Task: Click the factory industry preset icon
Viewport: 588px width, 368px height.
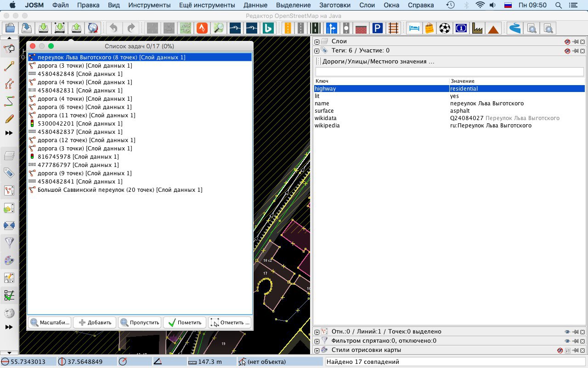Action: click(477, 28)
